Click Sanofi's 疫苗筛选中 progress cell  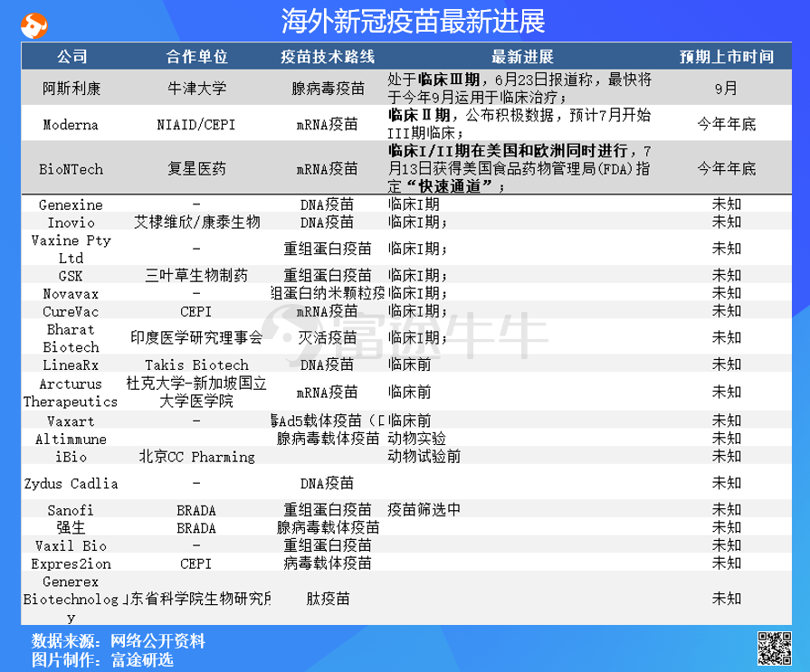[424, 510]
